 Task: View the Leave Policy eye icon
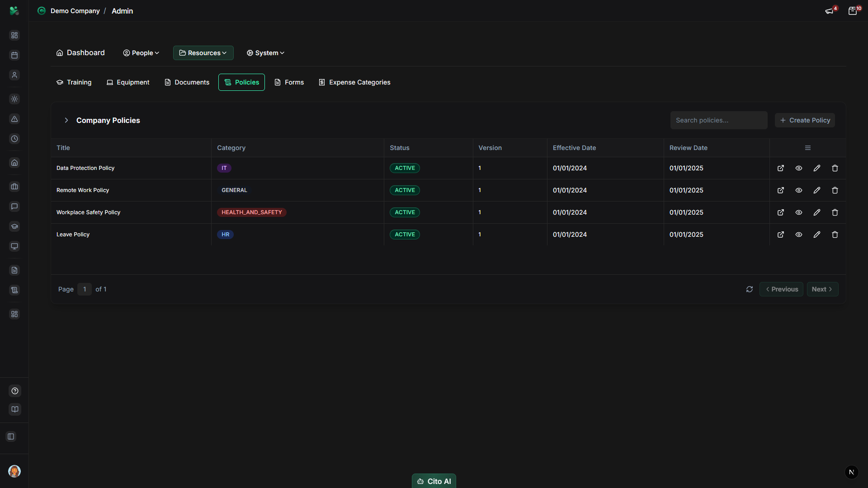pyautogui.click(x=799, y=235)
